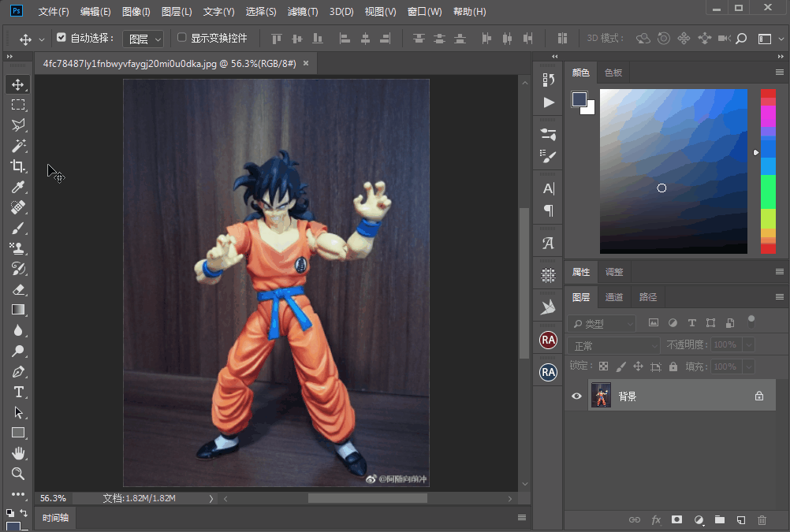Hide the 背景 layer with eye icon
This screenshot has height=532, width=790.
(x=576, y=396)
